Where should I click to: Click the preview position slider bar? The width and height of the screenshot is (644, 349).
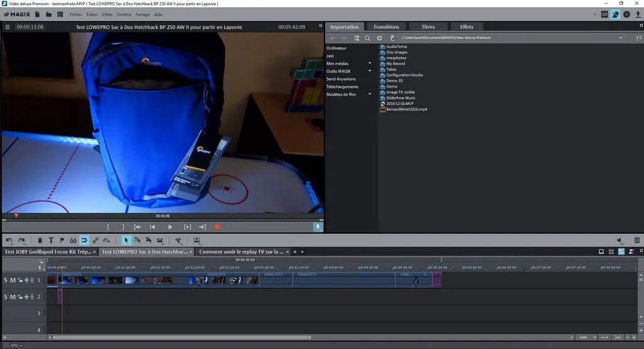click(x=162, y=219)
